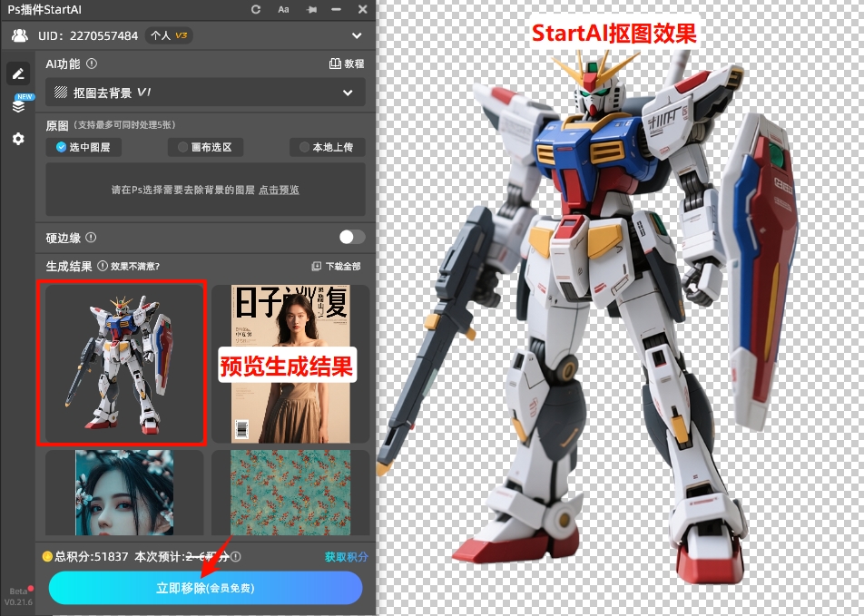This screenshot has width=864, height=616.
Task: Click the refresh icon in title bar
Action: tap(255, 10)
